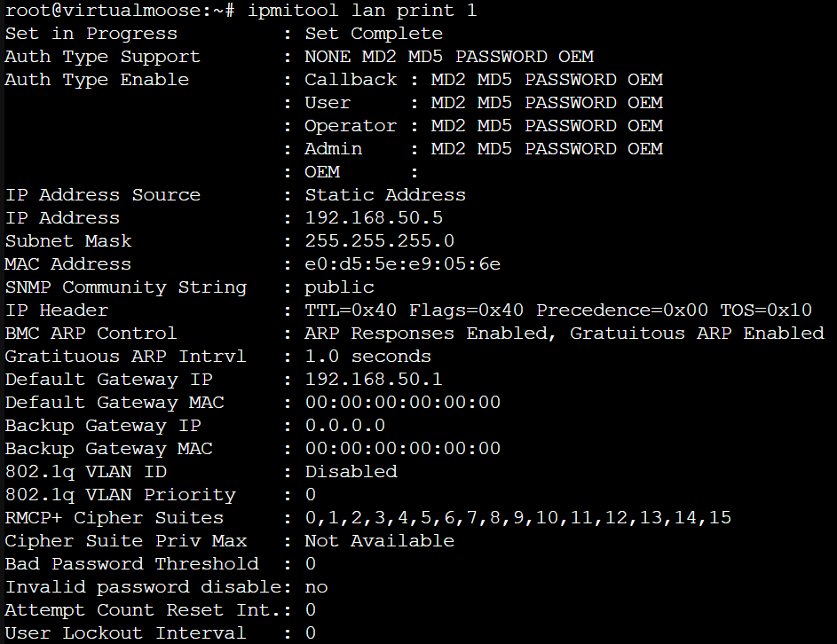Click the Backup Gateway IP 0.0.0.0
Image resolution: width=837 pixels, height=644 pixels.
tap(344, 426)
